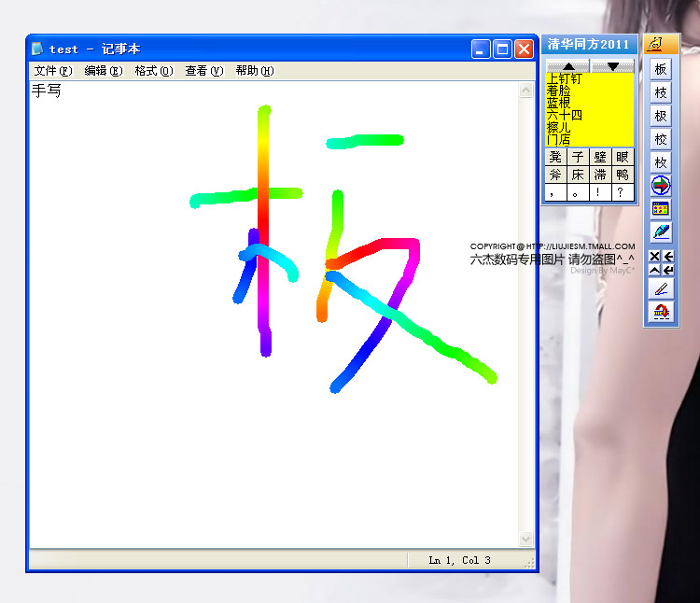
Task: Click the cyan pen handwriting icon
Action: click(661, 231)
